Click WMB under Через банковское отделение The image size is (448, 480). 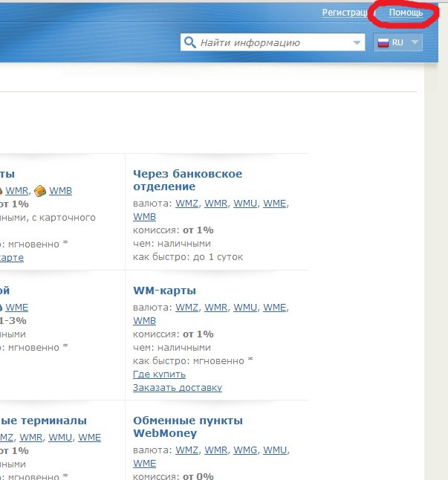[144, 217]
